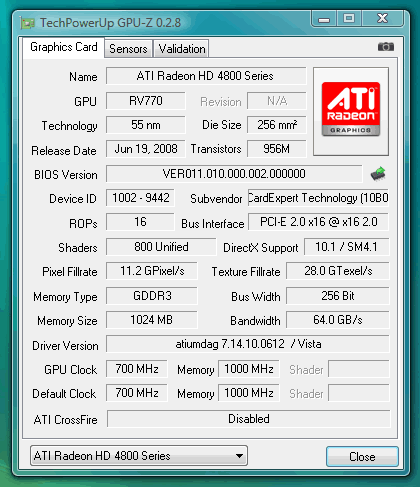Viewport: 420px width, 487px height.
Task: Click the Bus Interface label
Action: coord(213,224)
